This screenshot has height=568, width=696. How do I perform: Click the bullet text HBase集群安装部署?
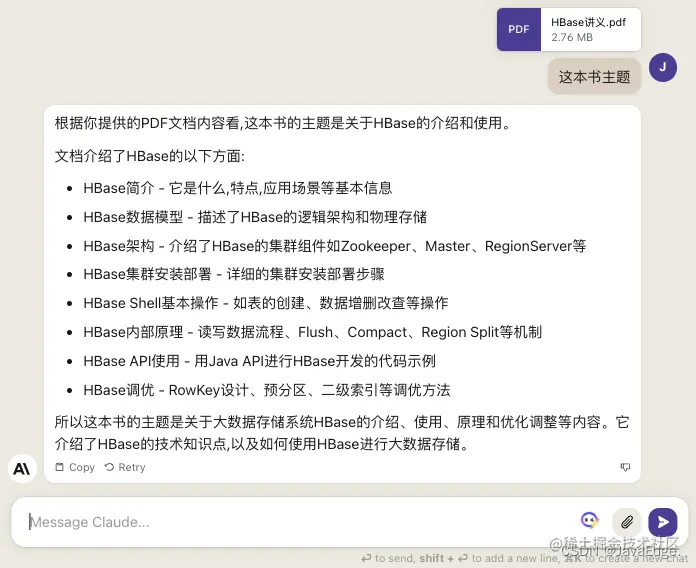coord(234,274)
